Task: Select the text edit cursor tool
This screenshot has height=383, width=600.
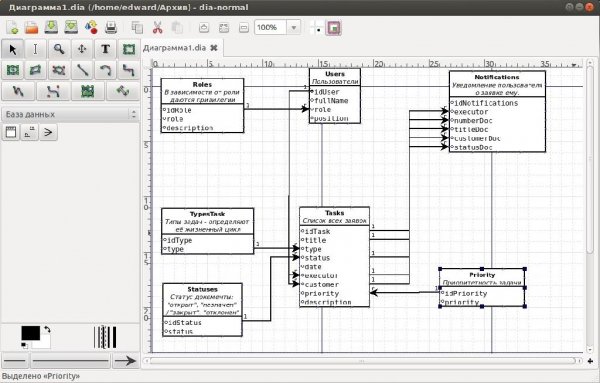Action: [x=36, y=49]
